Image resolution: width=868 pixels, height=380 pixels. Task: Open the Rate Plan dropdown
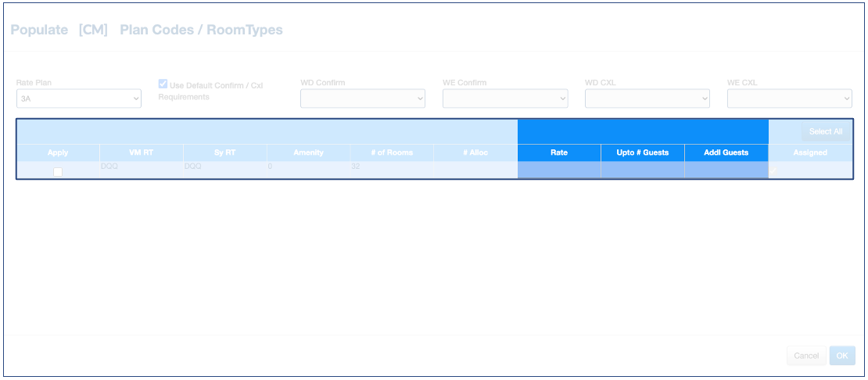(78, 99)
